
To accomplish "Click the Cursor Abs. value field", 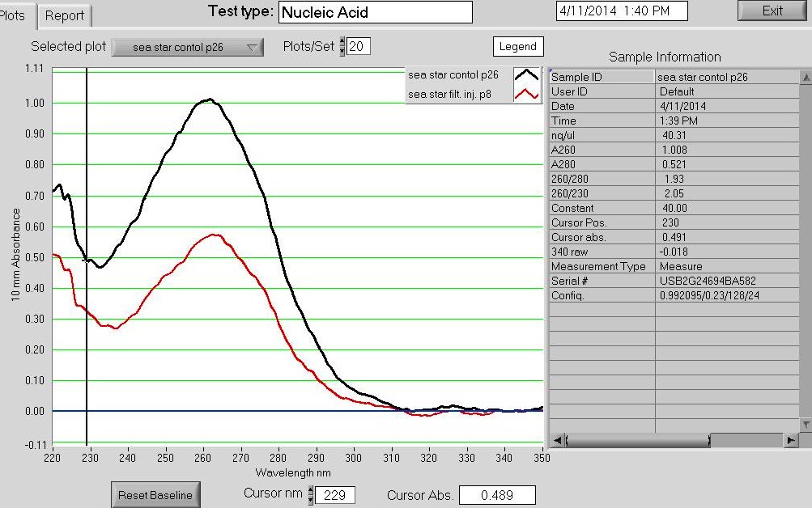I will [x=497, y=495].
